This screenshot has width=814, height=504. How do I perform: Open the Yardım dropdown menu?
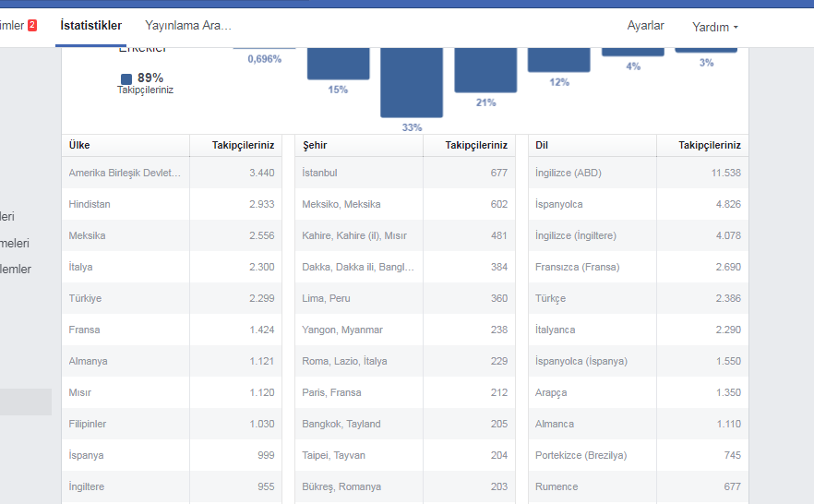click(x=715, y=27)
